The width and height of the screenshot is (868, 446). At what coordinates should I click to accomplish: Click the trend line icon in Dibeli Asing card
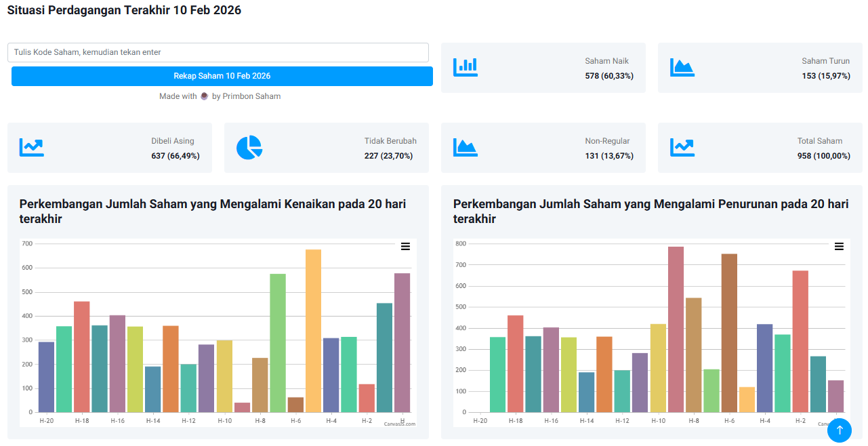tap(32, 147)
